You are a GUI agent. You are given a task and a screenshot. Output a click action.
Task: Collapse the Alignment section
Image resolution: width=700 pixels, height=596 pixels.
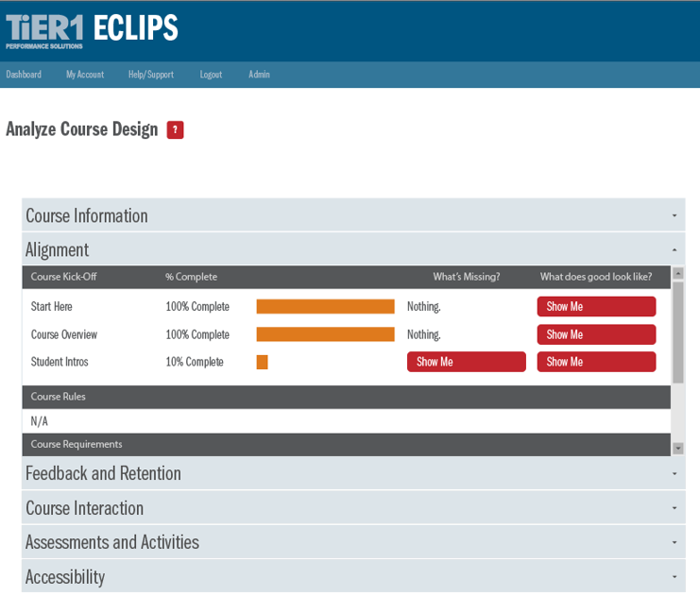coord(353,249)
